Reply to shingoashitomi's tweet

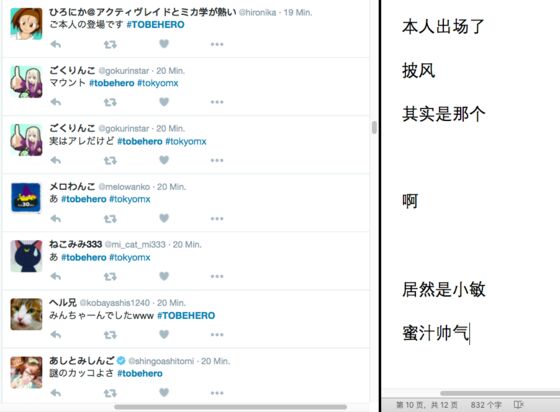pos(56,393)
